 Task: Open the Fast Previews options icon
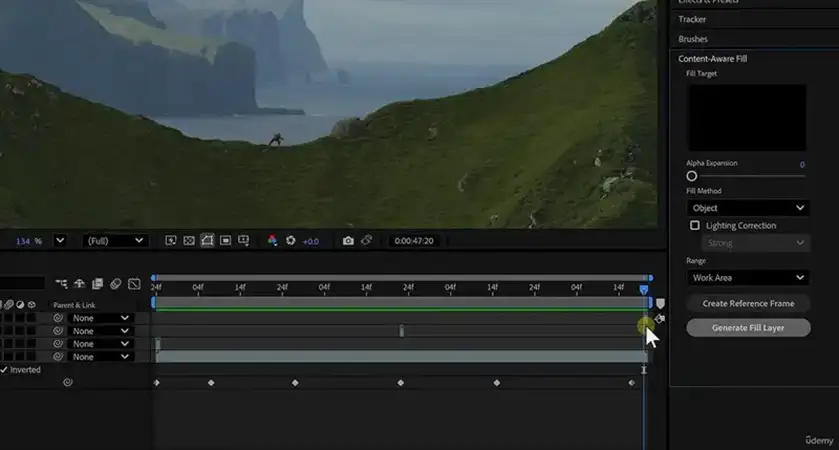(x=171, y=241)
